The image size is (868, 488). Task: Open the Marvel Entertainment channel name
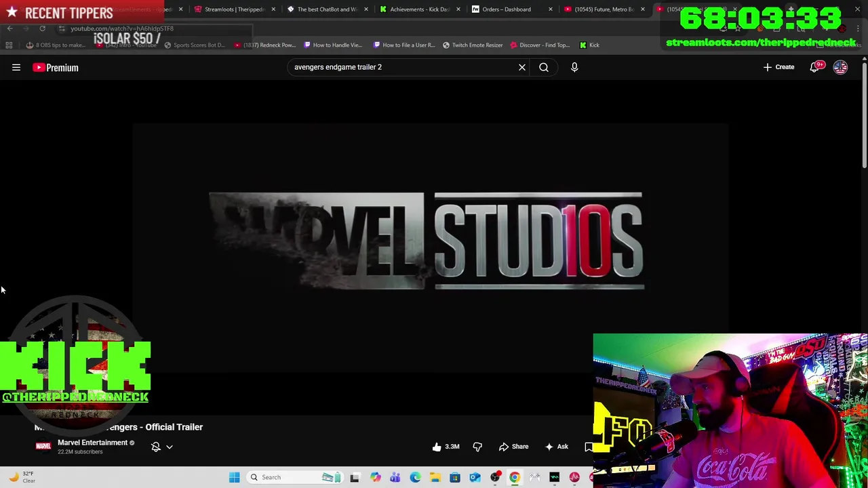(x=92, y=443)
